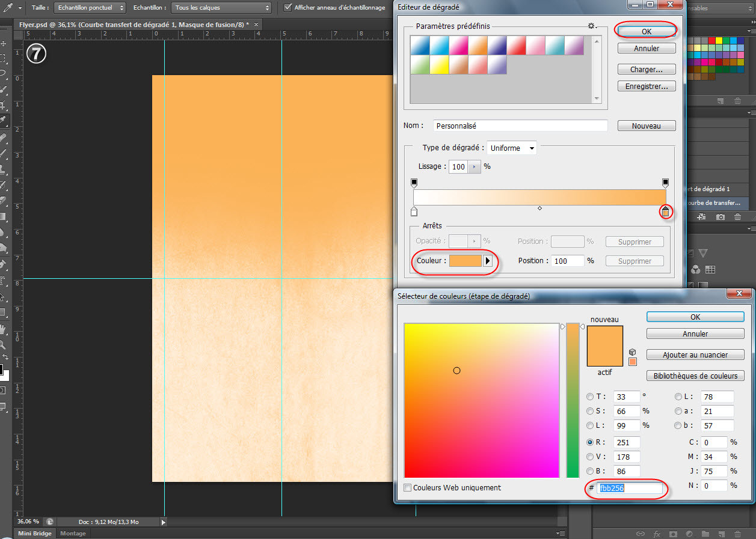
Task: Select the Eyedropper tool in the toolbar
Action: click(4, 120)
